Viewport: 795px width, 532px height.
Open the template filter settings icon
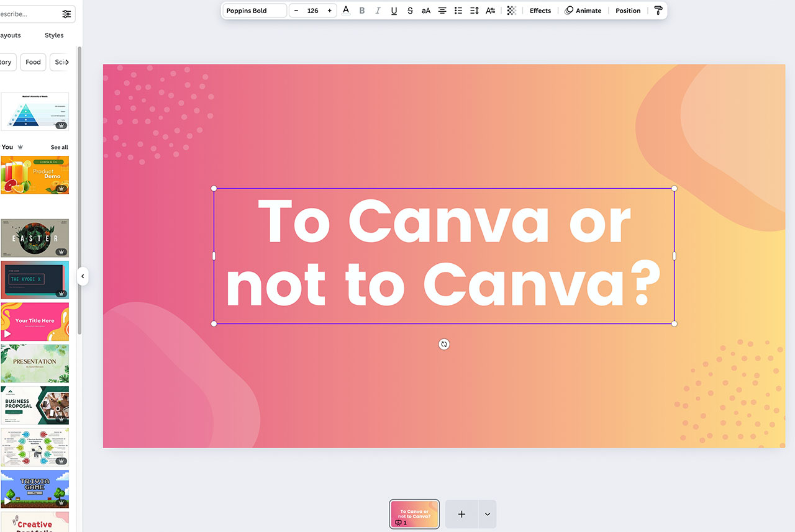(66, 14)
